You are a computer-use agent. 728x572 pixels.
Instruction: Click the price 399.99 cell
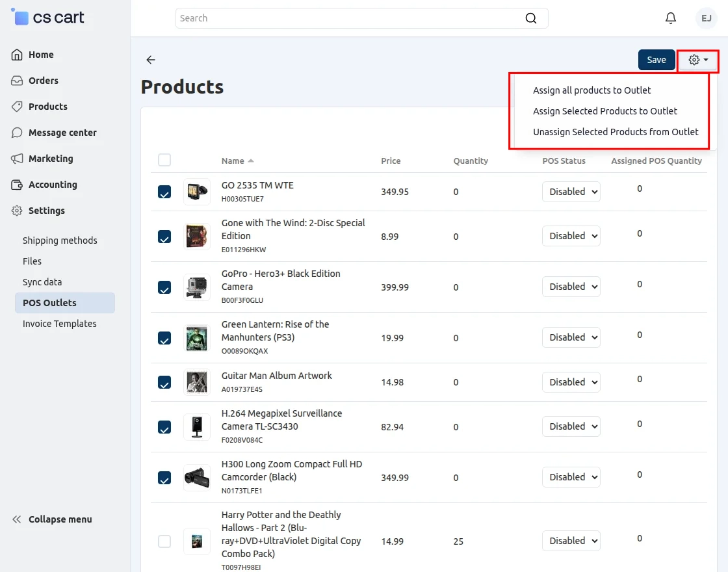tap(395, 287)
